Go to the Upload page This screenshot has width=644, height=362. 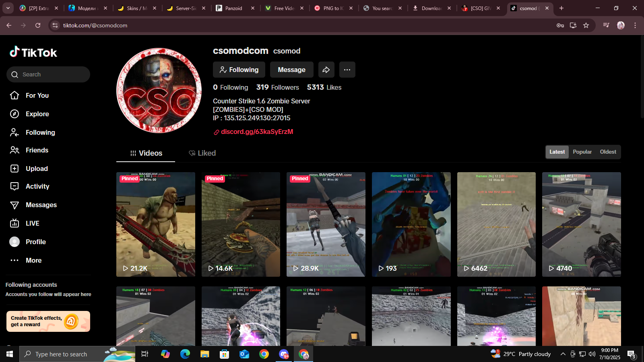coord(37,169)
